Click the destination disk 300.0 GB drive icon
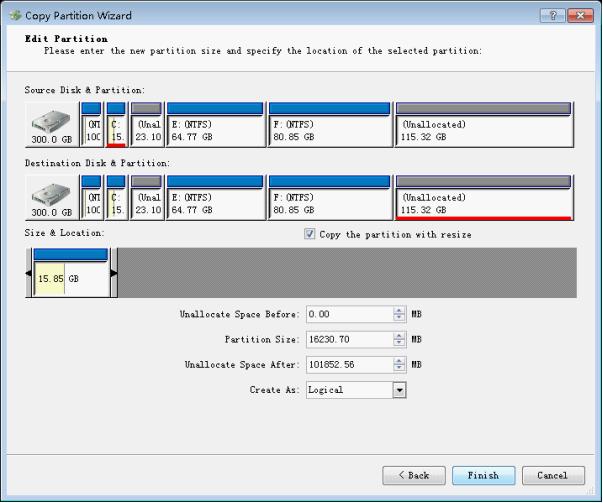Image resolution: width=603 pixels, height=503 pixels. tap(52, 198)
